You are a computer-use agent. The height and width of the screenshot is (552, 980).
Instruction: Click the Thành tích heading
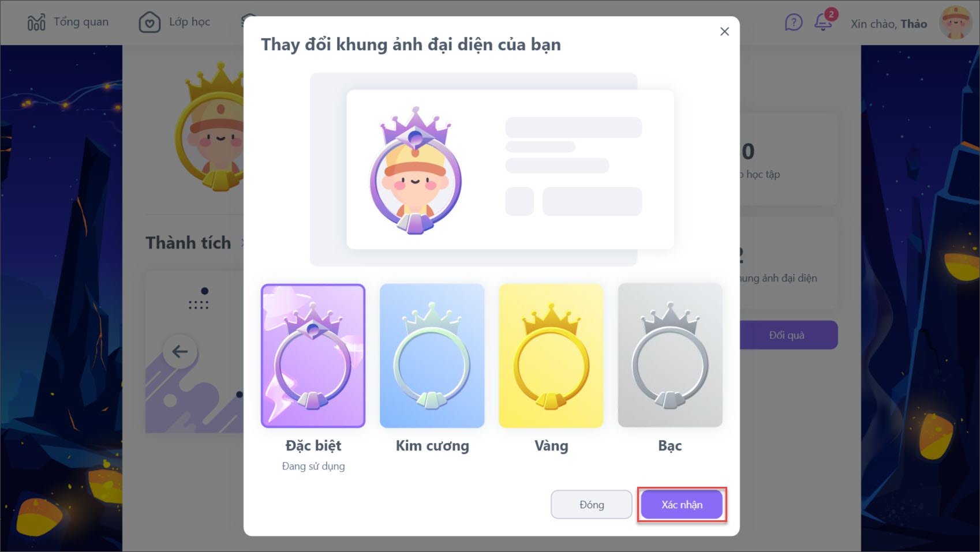(x=188, y=243)
